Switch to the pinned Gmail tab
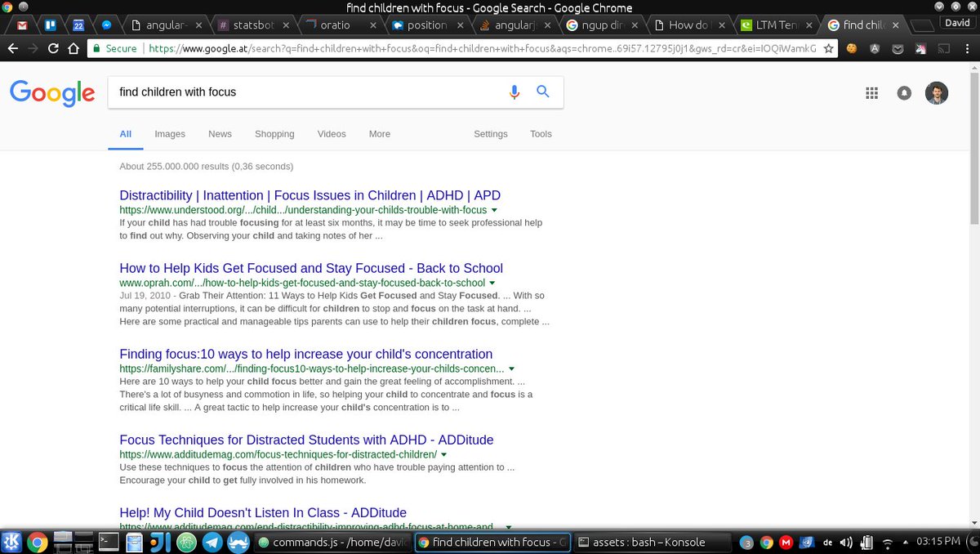The image size is (980, 554). coord(22,25)
